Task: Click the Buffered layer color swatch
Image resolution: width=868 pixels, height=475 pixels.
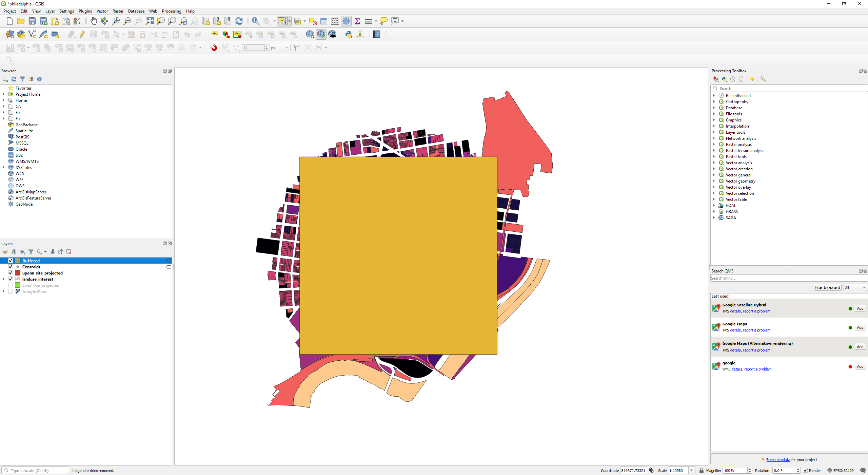Action: pyautogui.click(x=18, y=261)
